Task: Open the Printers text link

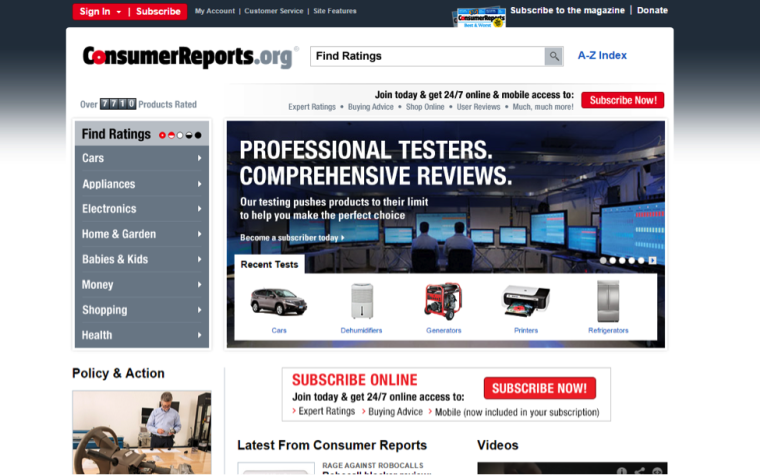Action: pos(526,331)
